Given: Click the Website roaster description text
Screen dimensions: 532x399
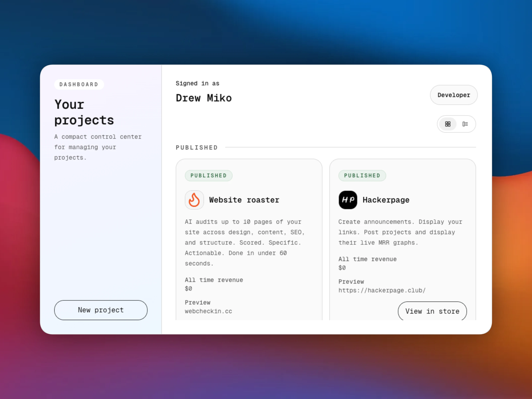Looking at the screenshot, I should coord(244,242).
